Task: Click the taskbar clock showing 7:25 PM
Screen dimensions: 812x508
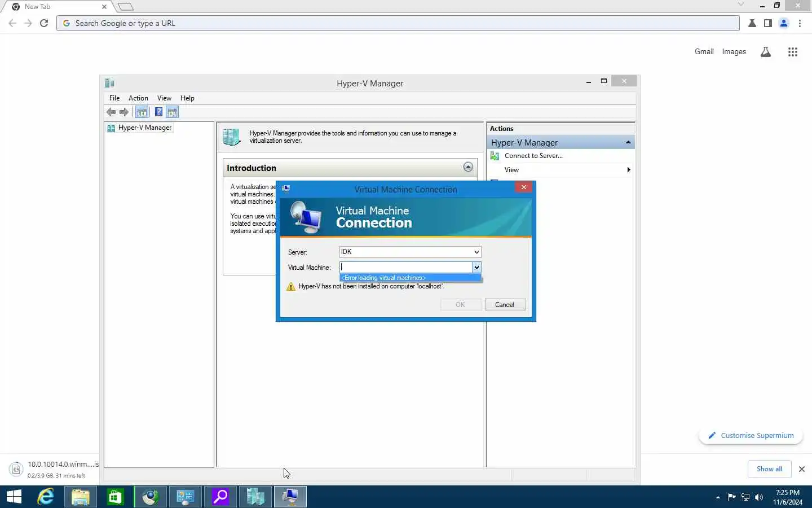Action: [788, 497]
